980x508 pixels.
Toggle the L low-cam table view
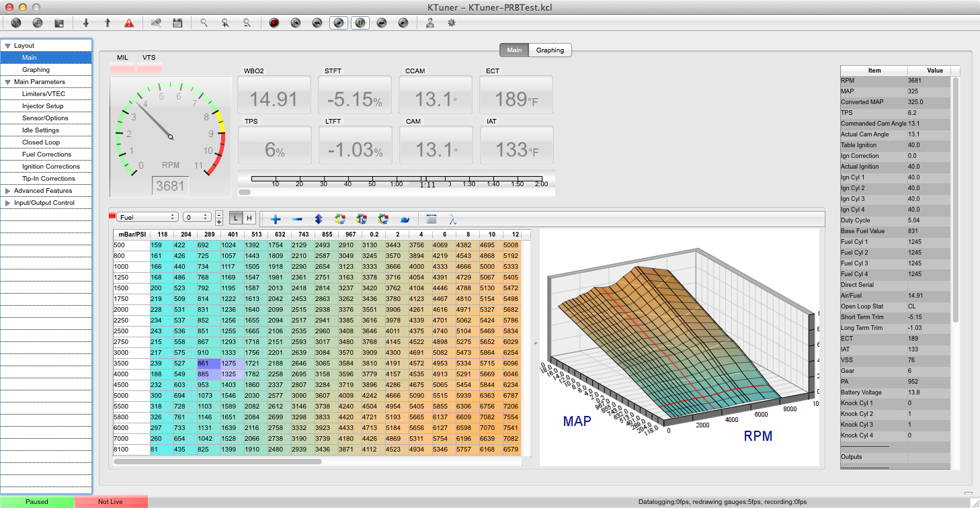[x=235, y=218]
